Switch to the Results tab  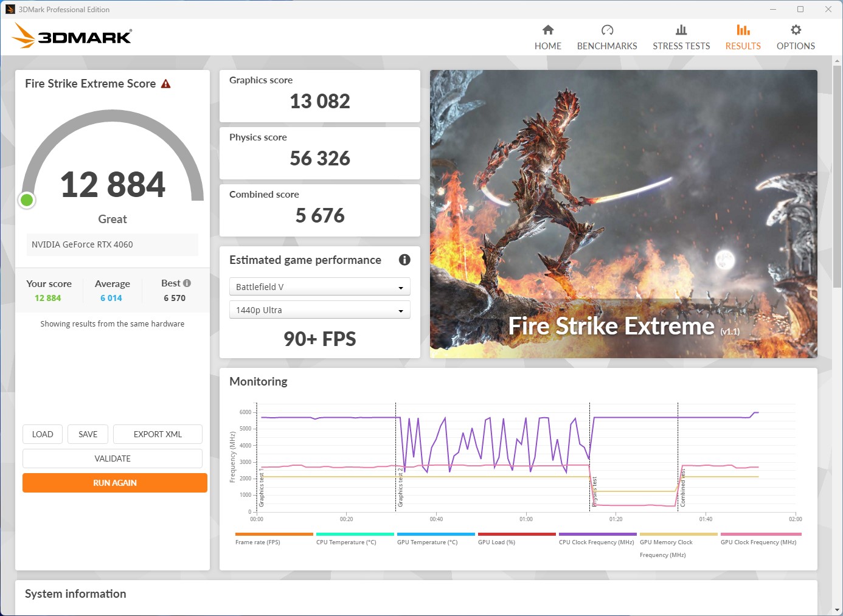click(x=743, y=37)
